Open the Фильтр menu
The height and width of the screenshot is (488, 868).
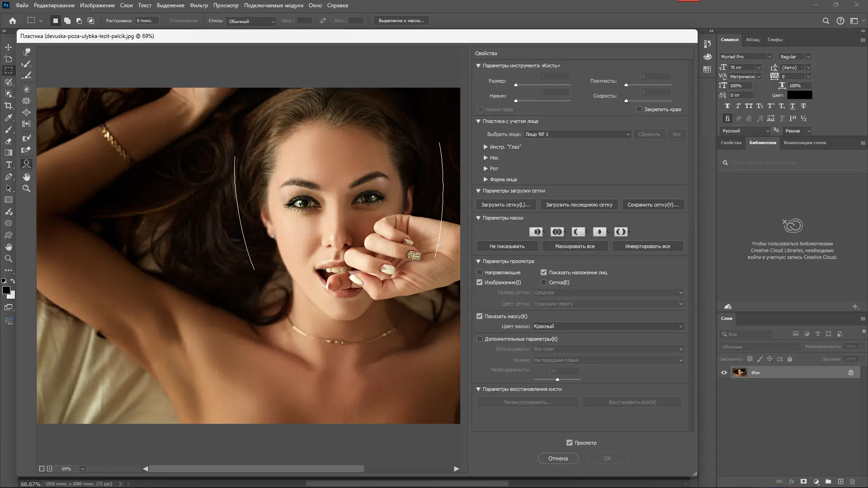[x=198, y=5]
